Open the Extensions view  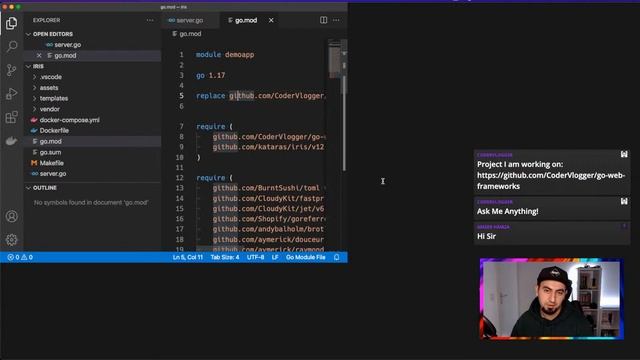click(x=11, y=117)
